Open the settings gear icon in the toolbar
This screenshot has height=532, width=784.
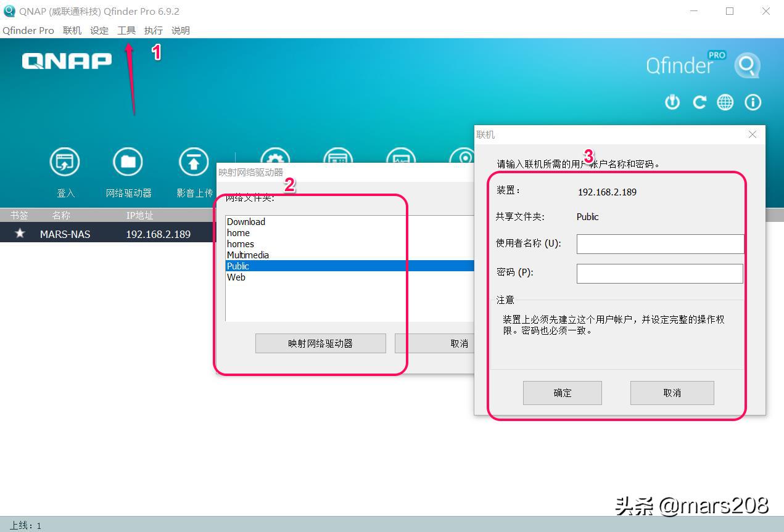(275, 157)
